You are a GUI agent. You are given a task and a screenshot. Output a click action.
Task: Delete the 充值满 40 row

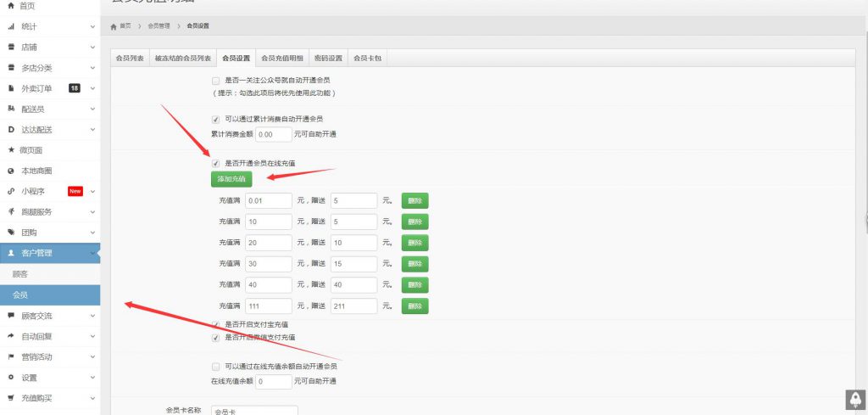[x=415, y=285]
